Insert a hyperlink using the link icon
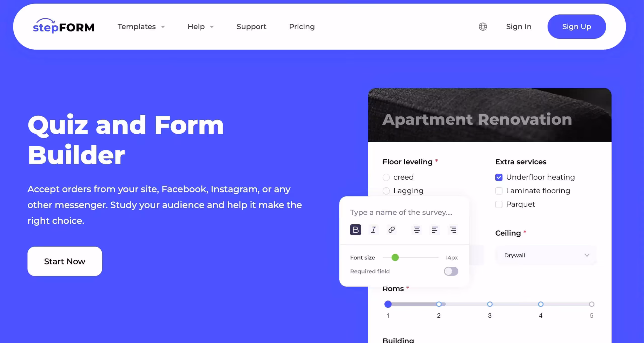The width and height of the screenshot is (644, 343). (x=391, y=229)
